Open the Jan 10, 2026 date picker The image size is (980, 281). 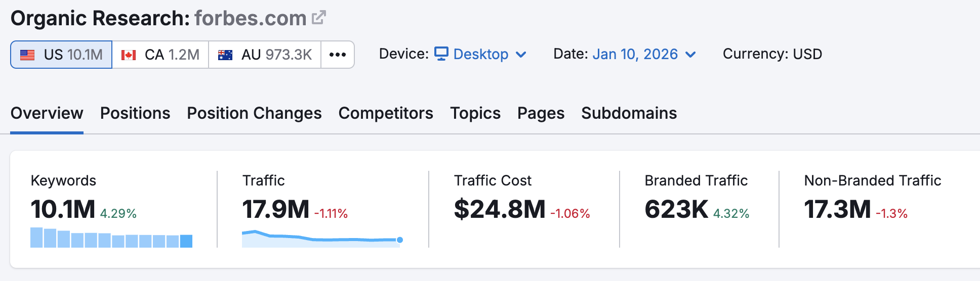point(635,54)
